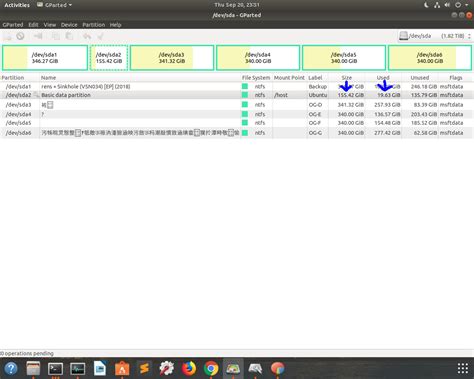The height and width of the screenshot is (379, 474).
Task: Launch Firefox from the dock
Action: [x=189, y=368]
